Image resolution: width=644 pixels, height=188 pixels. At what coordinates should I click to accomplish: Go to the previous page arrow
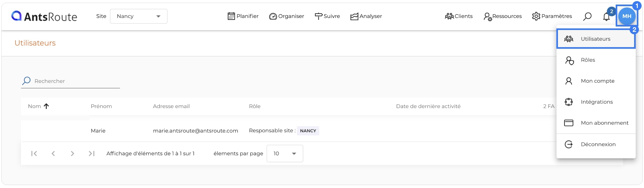pyautogui.click(x=53, y=153)
